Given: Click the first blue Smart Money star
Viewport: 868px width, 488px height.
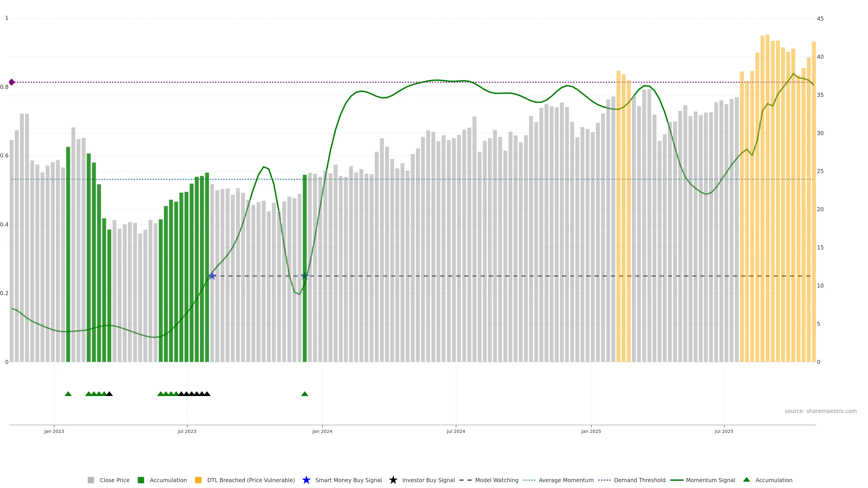Looking at the screenshot, I should pos(212,276).
